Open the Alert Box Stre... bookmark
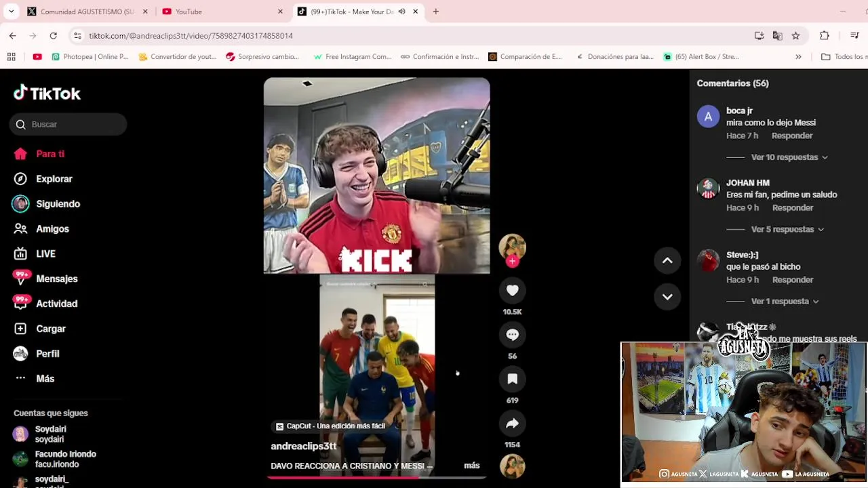This screenshot has width=868, height=488. point(701,57)
